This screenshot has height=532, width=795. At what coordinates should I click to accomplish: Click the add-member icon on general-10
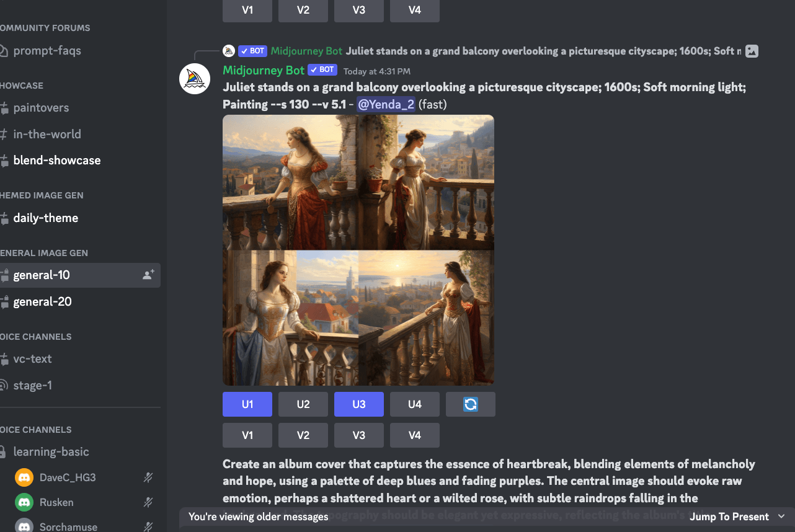[148, 275]
